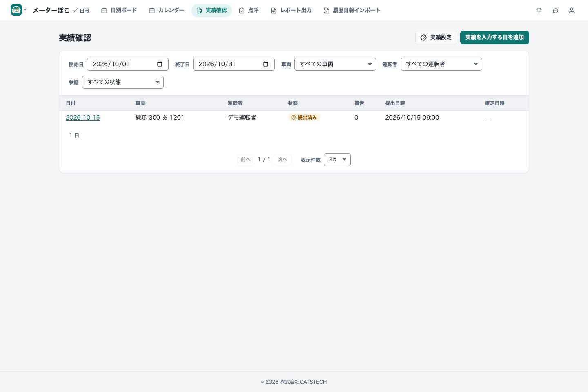Click the 2026-10-15 date link
Viewport: 588px width, 392px height.
click(x=83, y=118)
